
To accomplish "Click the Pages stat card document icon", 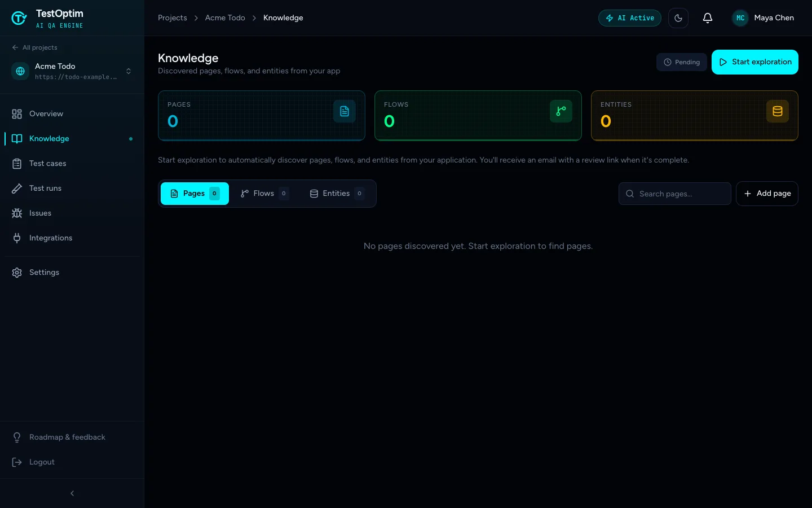I will [x=345, y=111].
